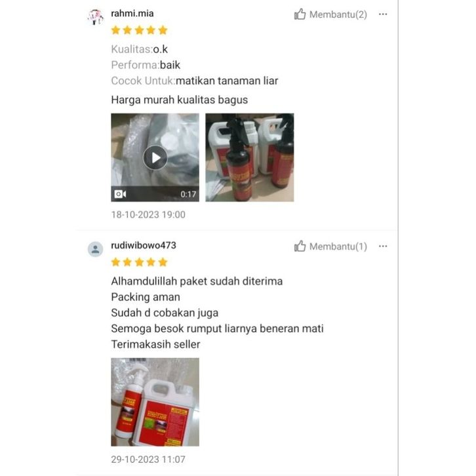
Task: Click Membantu(2) helpful label
Action: tap(338, 14)
